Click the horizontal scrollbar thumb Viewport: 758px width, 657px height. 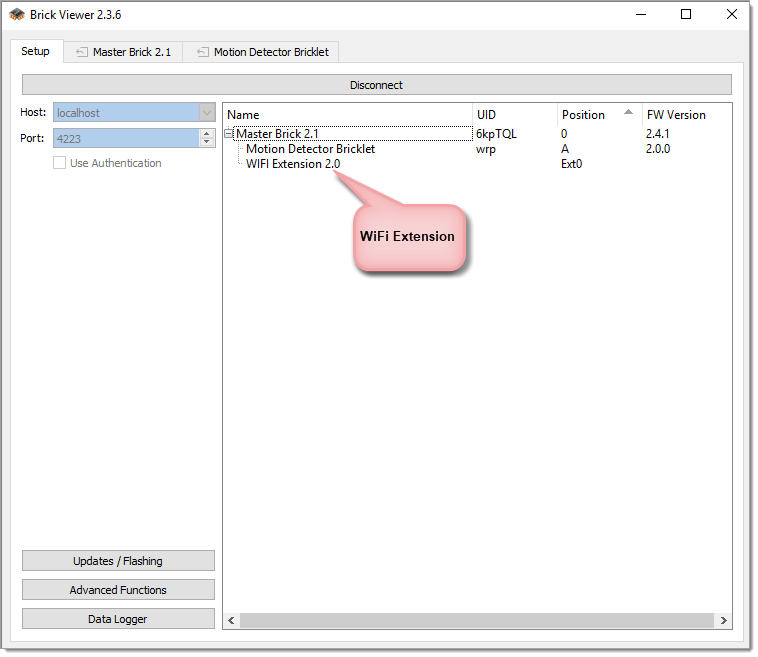click(x=477, y=621)
